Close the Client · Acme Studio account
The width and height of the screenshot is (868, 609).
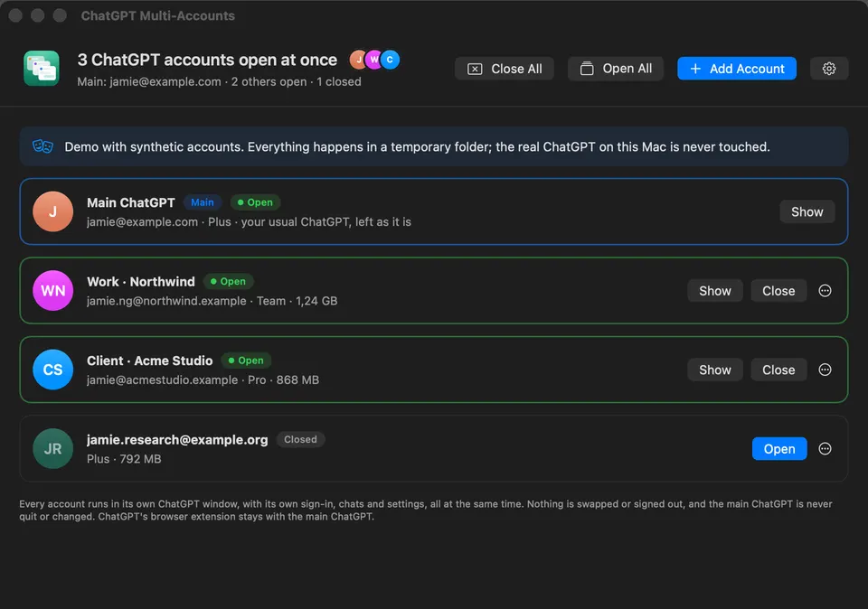click(x=778, y=370)
